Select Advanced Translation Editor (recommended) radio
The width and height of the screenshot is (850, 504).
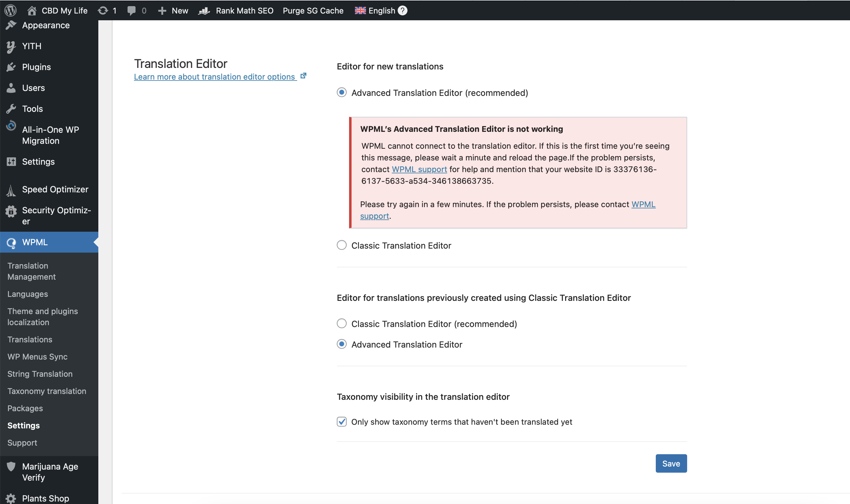[x=342, y=93]
